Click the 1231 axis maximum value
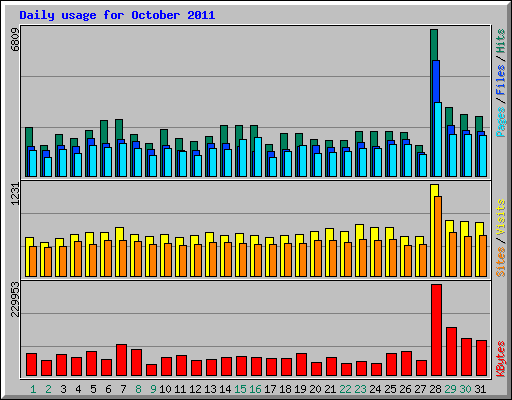The image size is (512, 400). coord(15,194)
